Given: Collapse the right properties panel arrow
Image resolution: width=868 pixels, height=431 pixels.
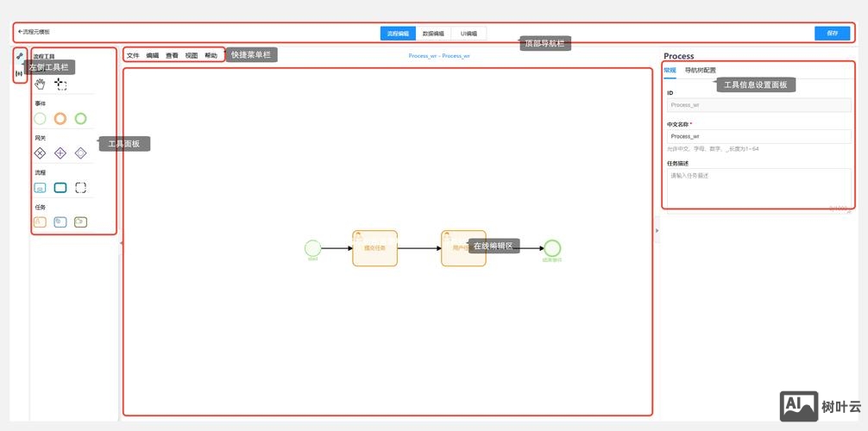Looking at the screenshot, I should (x=657, y=230).
